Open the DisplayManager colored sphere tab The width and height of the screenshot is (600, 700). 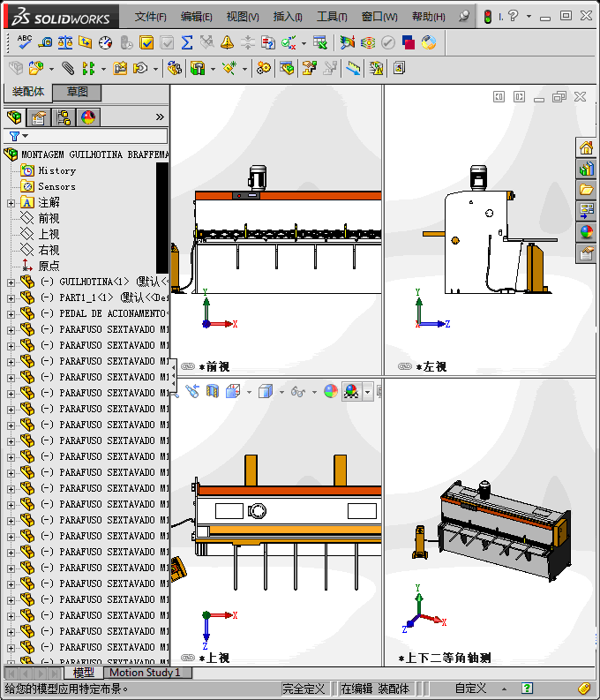pyautogui.click(x=88, y=117)
